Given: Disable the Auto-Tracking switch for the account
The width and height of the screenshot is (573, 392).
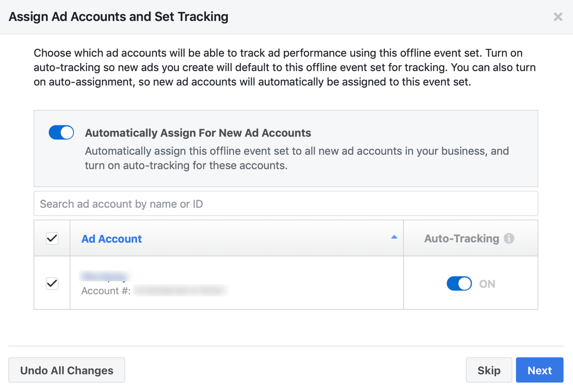Looking at the screenshot, I should (x=459, y=284).
